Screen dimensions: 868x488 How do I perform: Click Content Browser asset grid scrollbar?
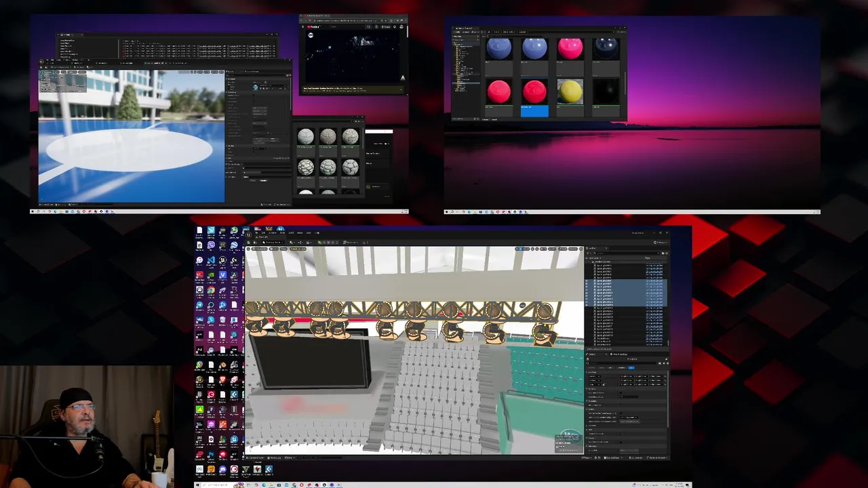(x=625, y=82)
